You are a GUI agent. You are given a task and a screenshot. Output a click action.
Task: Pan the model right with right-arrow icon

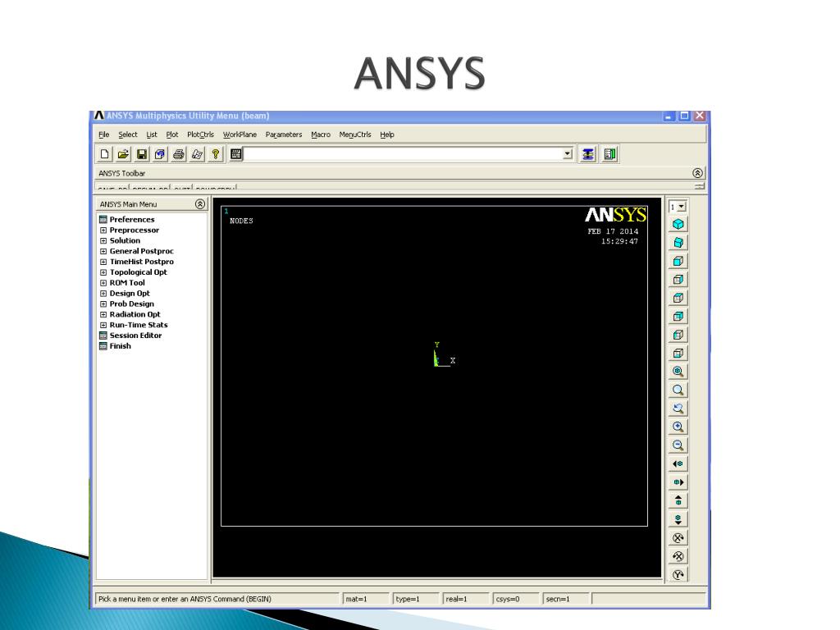click(x=678, y=482)
